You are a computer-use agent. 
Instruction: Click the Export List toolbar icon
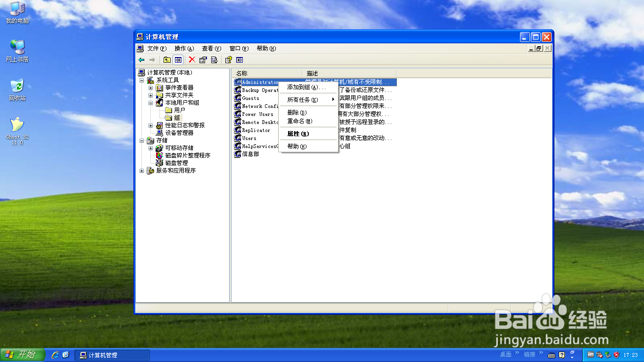pos(214,60)
